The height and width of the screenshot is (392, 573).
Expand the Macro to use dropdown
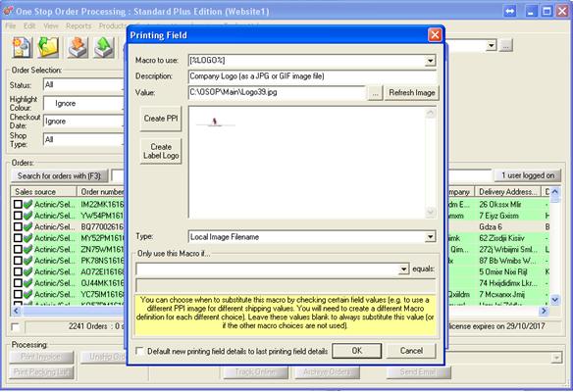(431, 60)
